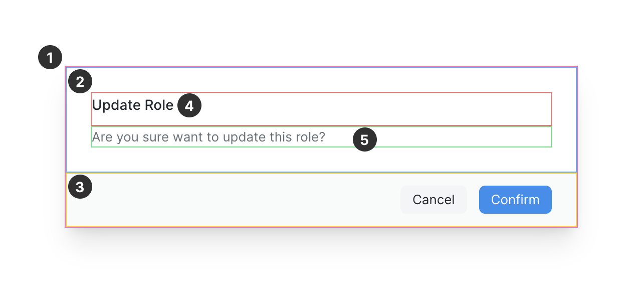
Task: Select the number 3 badge in footer
Action: (80, 188)
